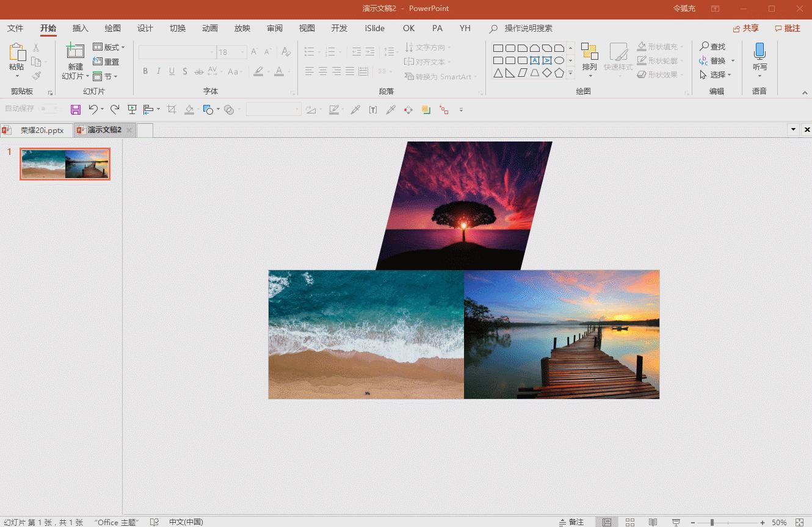Toggle bulleted list formatting
812x527 pixels.
tap(310, 52)
